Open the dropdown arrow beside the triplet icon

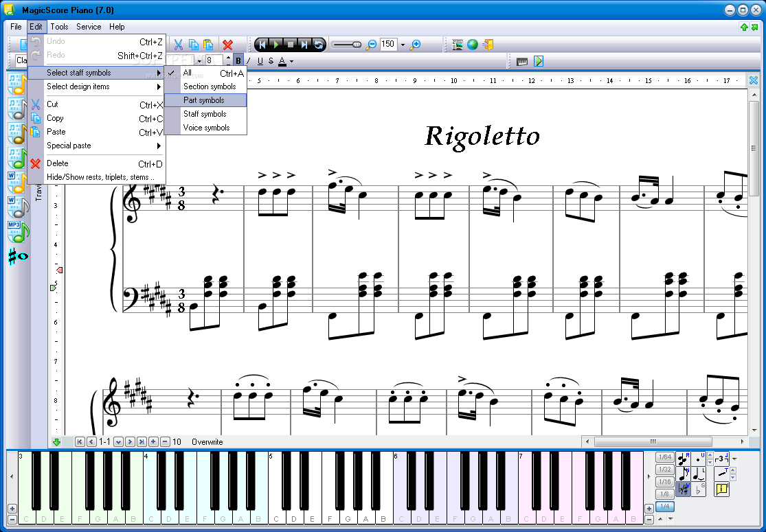[x=734, y=459]
